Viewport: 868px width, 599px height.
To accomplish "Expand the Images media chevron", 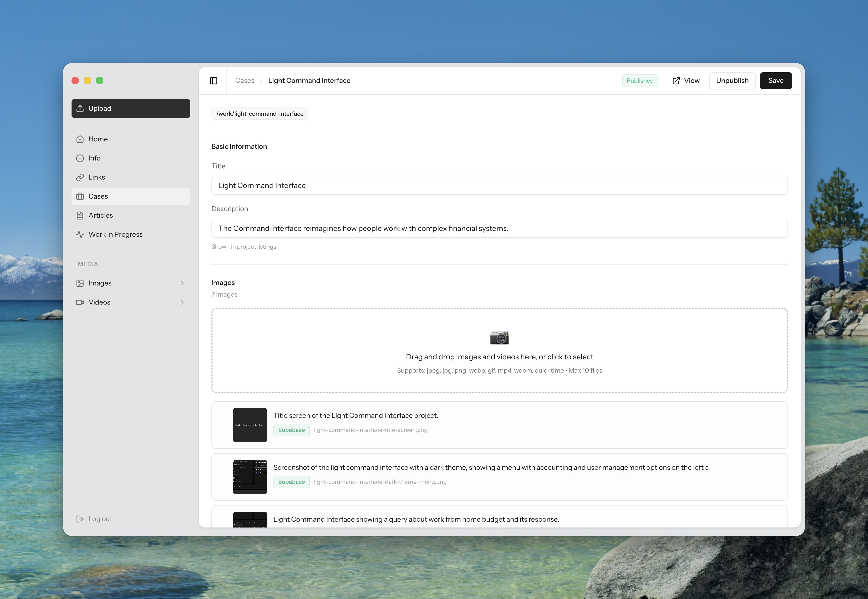I will coord(182,283).
